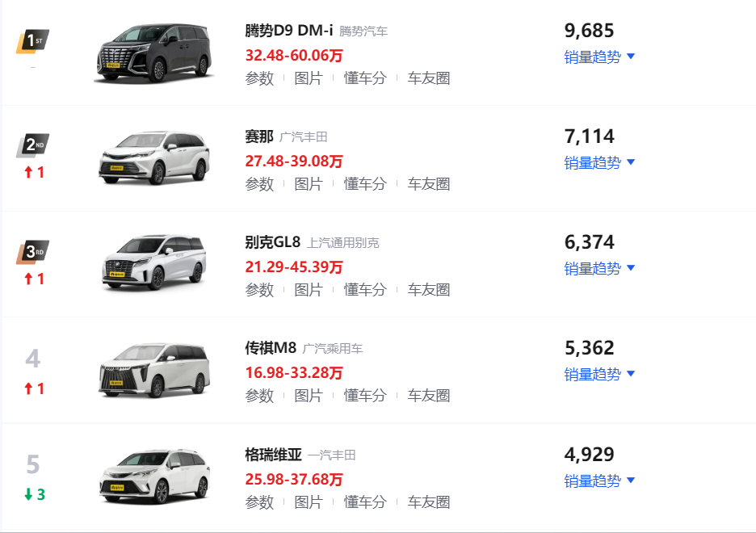The height and width of the screenshot is (533, 756).
Task: Open 车友圈 for 传祺M8
Action: coord(428,396)
